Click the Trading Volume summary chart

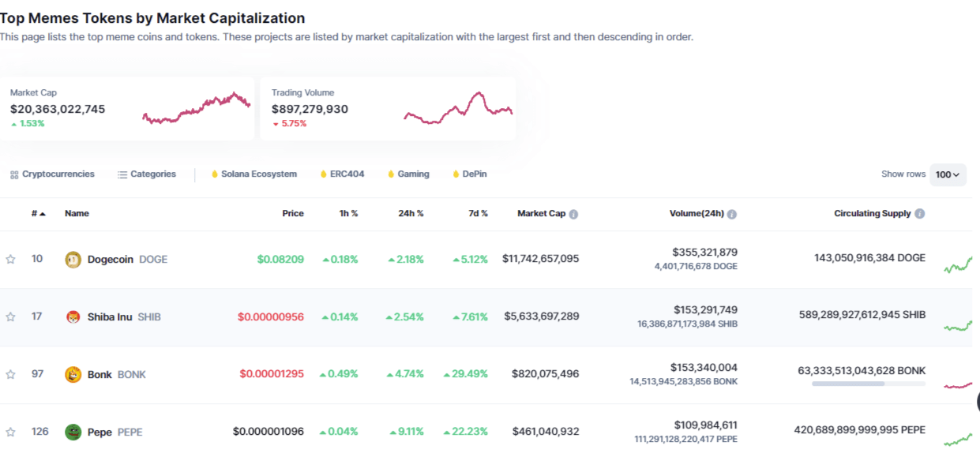459,109
